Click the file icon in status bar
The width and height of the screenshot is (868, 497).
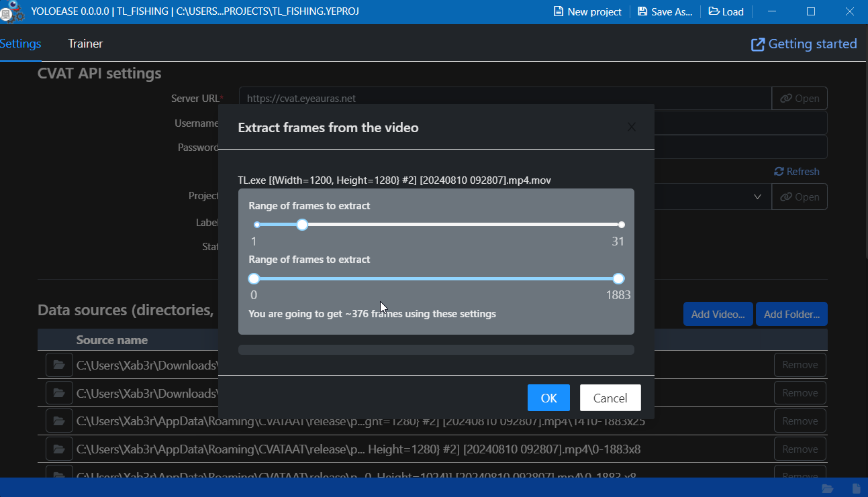tap(856, 488)
